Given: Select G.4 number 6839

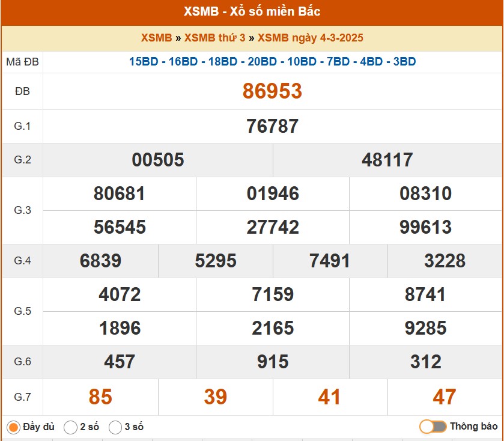Looking at the screenshot, I should pos(100,261).
